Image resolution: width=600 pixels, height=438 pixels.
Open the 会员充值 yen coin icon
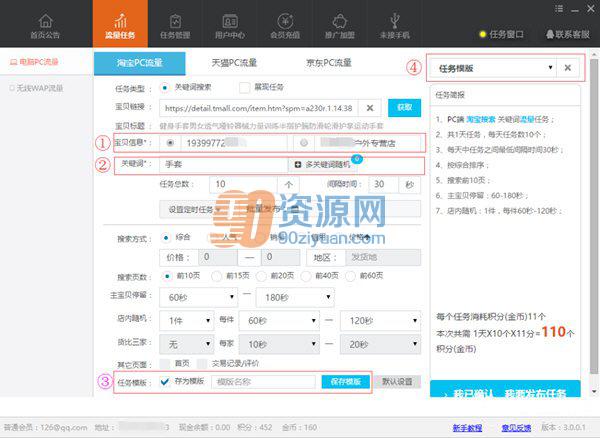(x=285, y=21)
